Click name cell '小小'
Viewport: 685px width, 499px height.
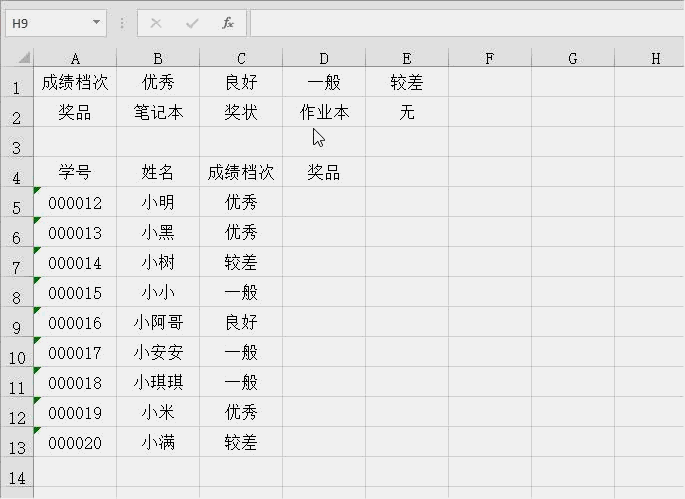(x=158, y=292)
